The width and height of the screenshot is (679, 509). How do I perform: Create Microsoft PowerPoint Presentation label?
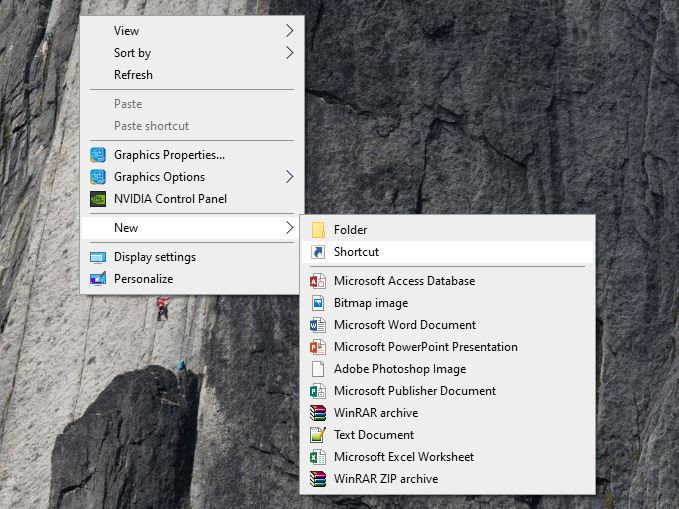pyautogui.click(x=426, y=347)
